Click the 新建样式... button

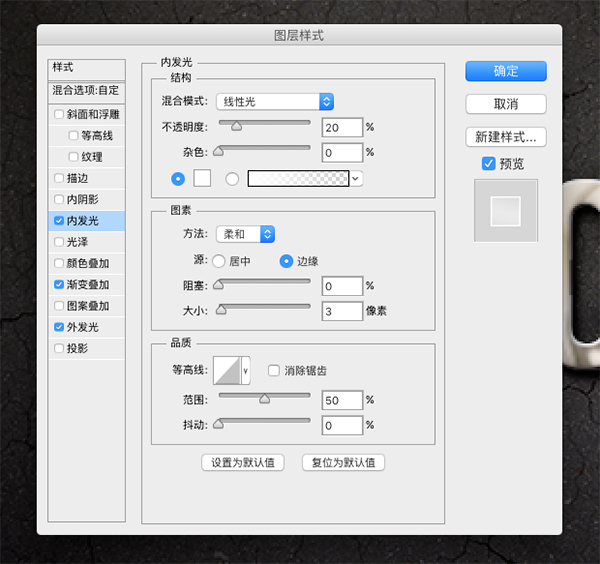point(505,137)
